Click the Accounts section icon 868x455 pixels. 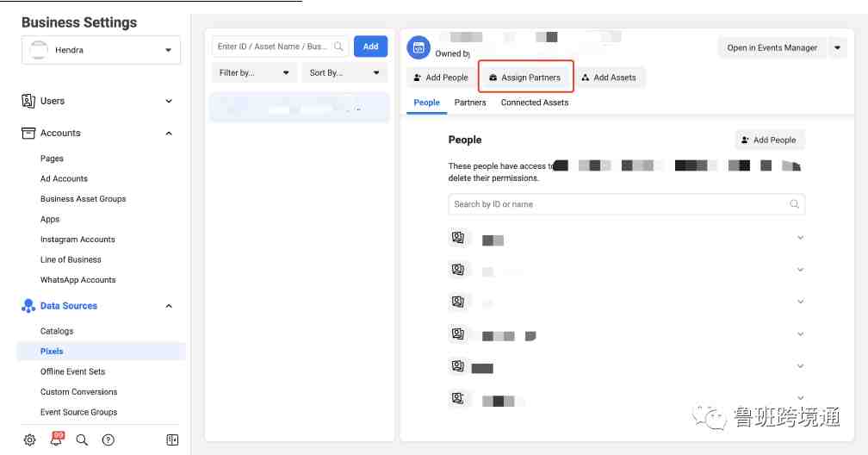(x=28, y=133)
